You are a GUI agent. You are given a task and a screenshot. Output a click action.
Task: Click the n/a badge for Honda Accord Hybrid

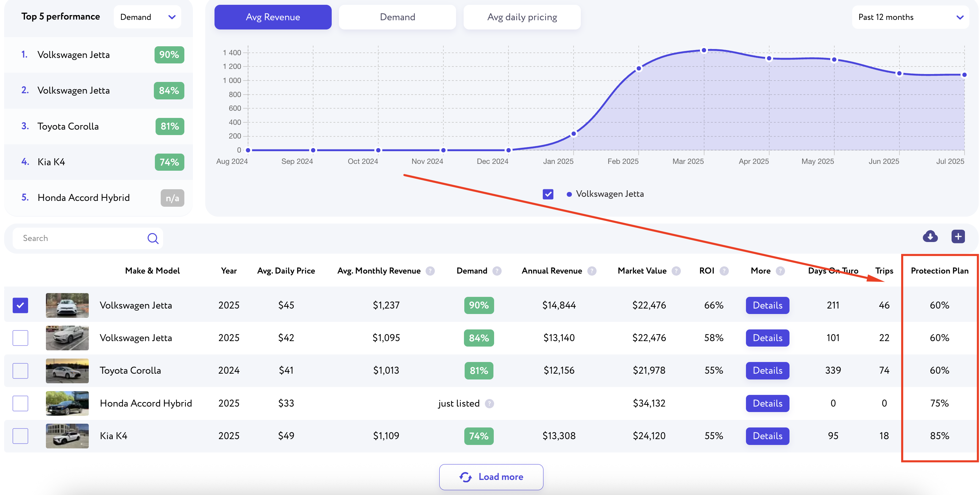172,198
